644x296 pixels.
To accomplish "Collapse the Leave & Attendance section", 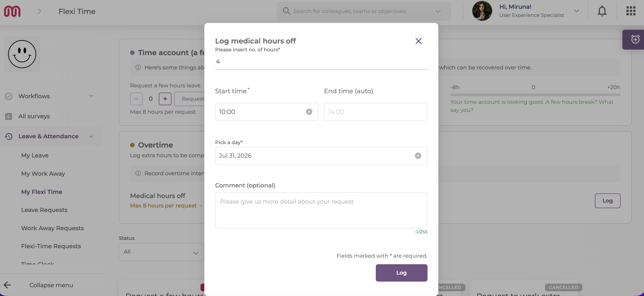I will coord(91,136).
